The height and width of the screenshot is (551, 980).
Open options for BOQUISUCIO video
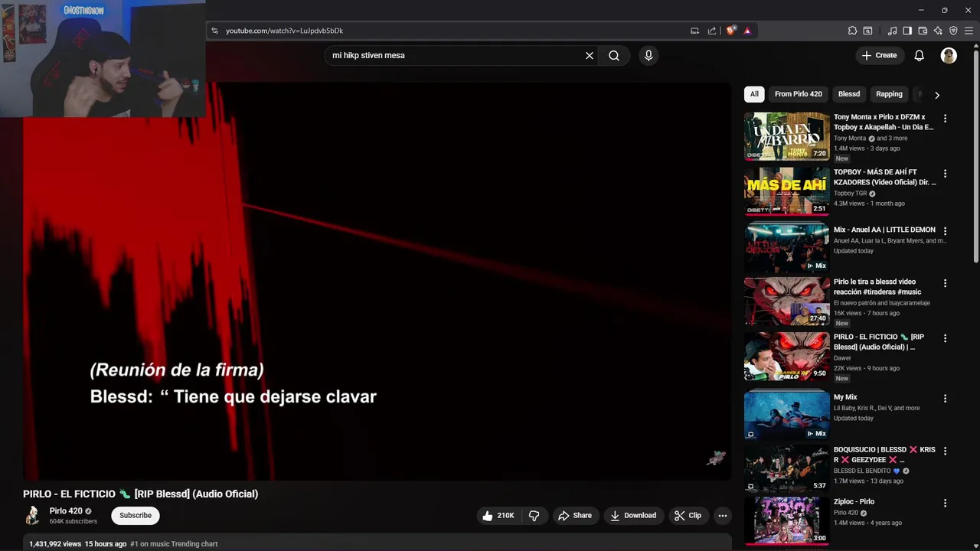pos(945,451)
